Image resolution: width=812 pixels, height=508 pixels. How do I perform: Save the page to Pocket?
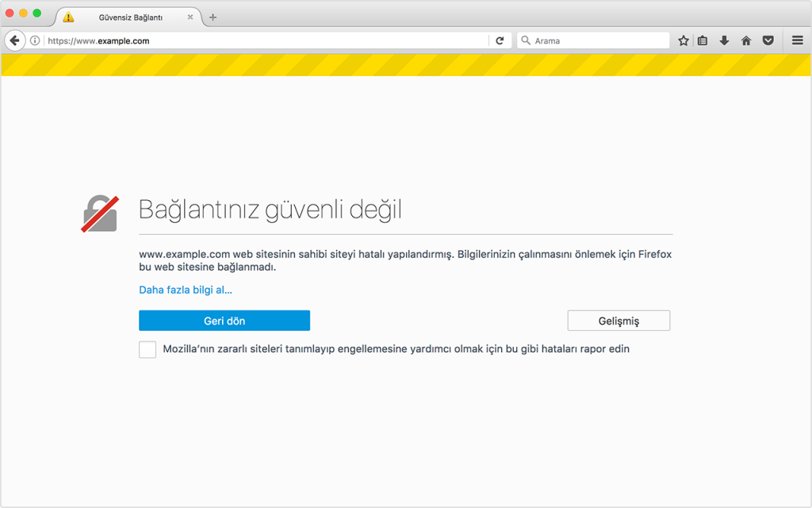click(768, 40)
